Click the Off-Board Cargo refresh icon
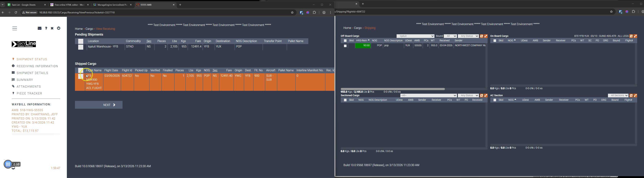644x178 pixels. 481,36
